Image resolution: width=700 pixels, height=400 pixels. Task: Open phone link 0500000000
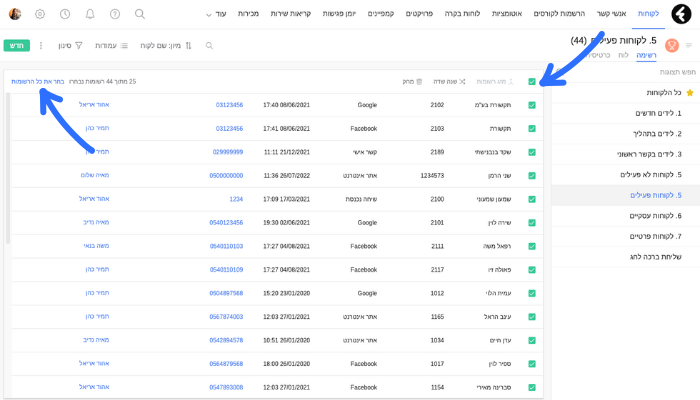click(226, 175)
